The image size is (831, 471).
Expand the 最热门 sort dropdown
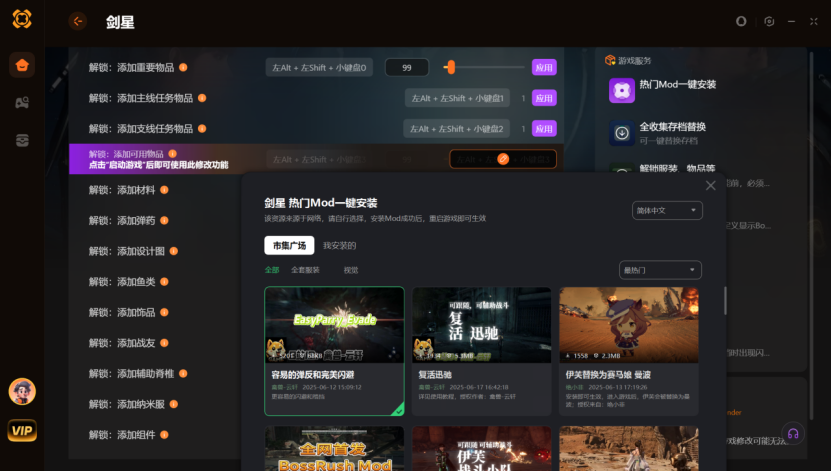tap(660, 270)
